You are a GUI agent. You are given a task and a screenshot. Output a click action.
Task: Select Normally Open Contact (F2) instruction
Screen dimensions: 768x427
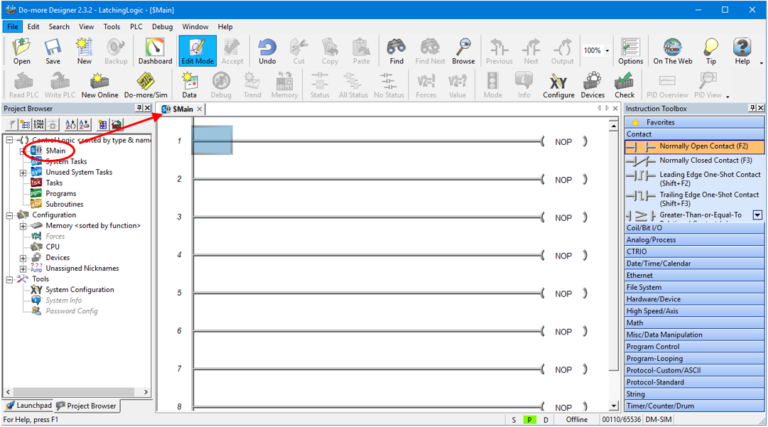coord(694,146)
